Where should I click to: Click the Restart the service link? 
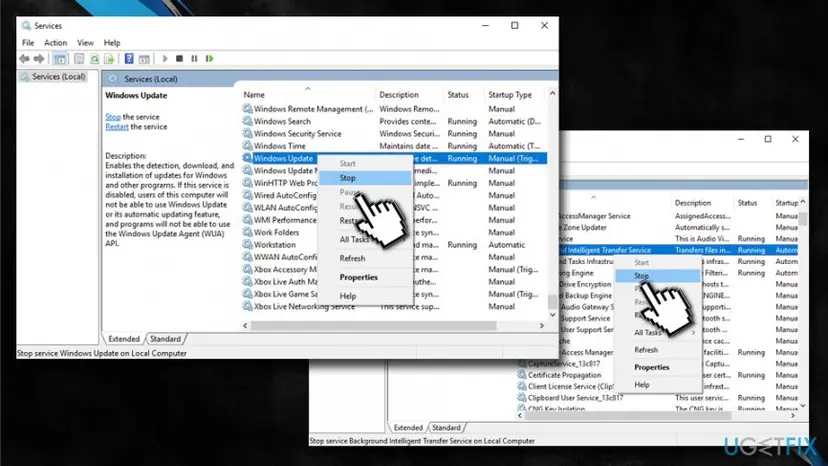point(117,127)
